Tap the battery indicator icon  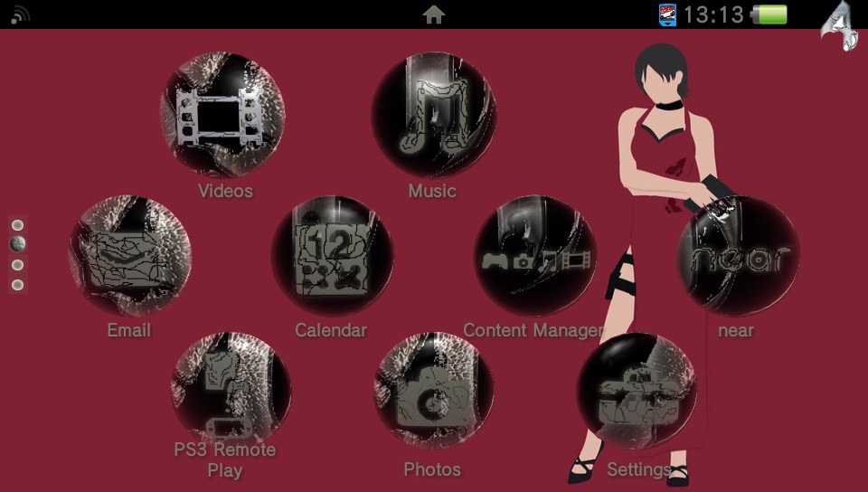click(769, 14)
